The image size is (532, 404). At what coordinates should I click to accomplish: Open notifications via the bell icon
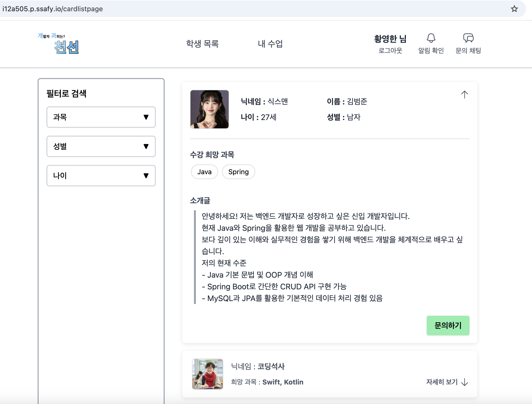[x=431, y=38]
